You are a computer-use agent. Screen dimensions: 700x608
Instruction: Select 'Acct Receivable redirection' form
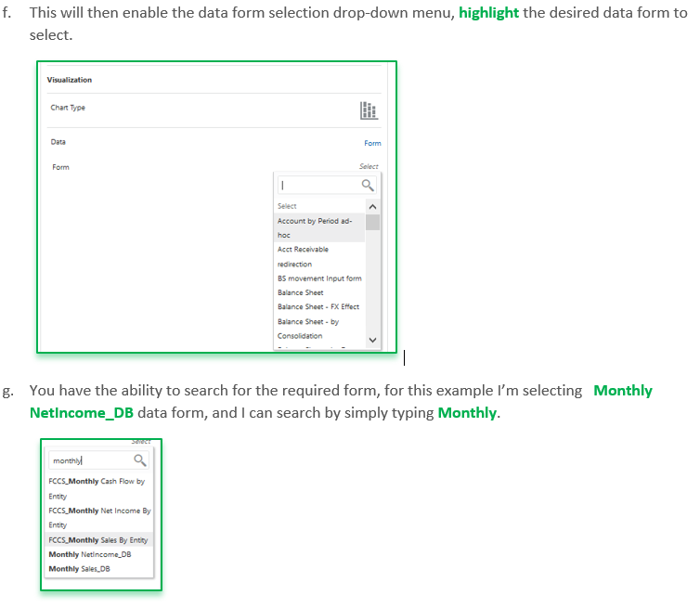(x=319, y=257)
